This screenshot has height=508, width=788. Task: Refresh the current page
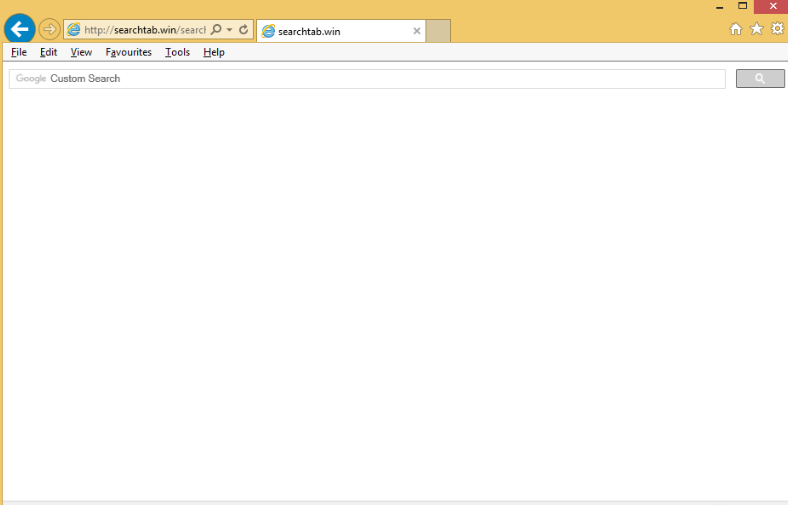click(243, 30)
